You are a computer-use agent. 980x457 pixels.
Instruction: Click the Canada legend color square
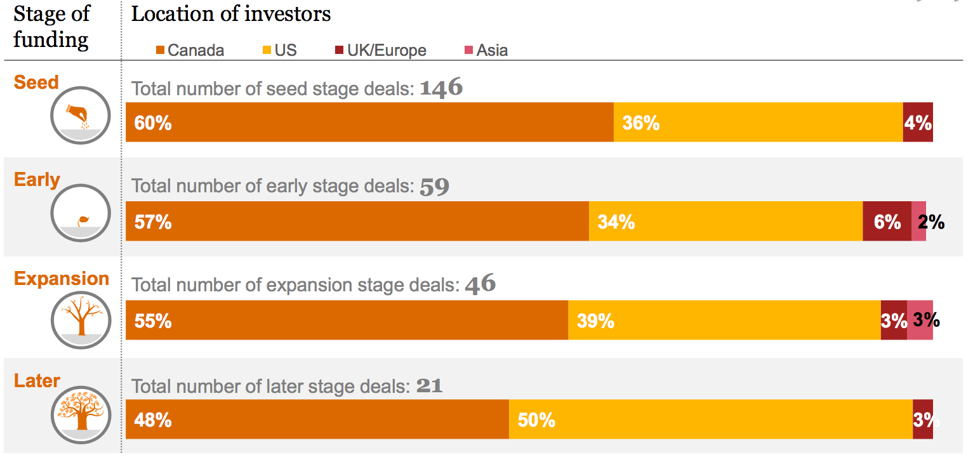(x=160, y=51)
